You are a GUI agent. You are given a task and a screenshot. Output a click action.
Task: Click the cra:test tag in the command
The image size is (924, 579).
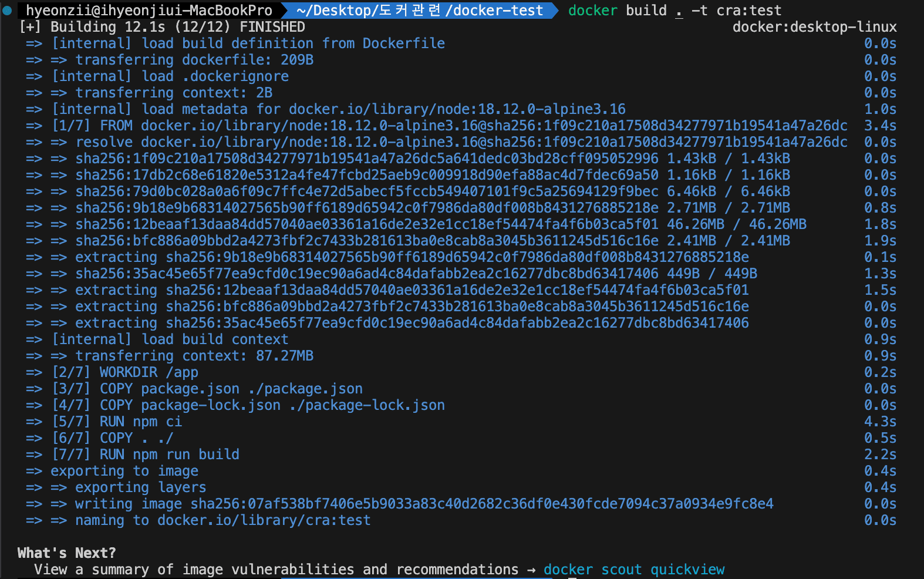point(748,11)
